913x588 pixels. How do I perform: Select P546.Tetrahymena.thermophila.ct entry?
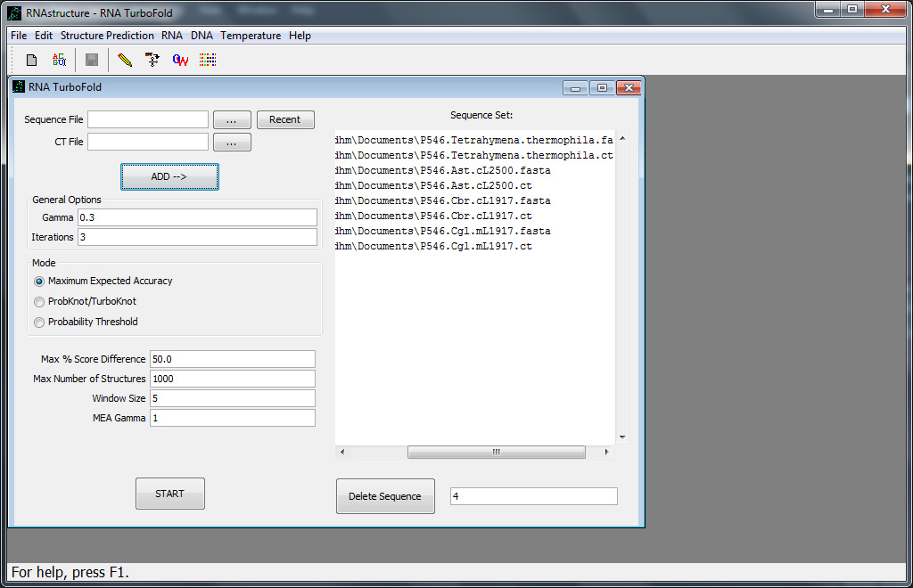[474, 155]
